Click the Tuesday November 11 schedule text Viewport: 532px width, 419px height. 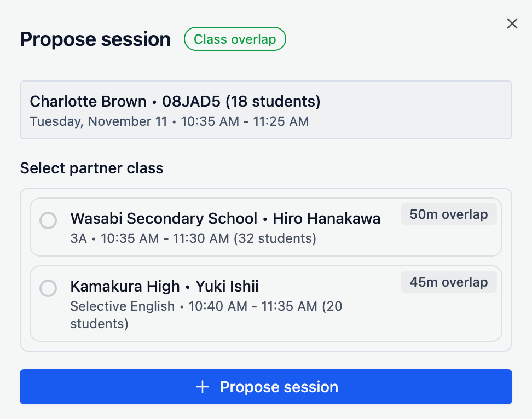(x=170, y=121)
